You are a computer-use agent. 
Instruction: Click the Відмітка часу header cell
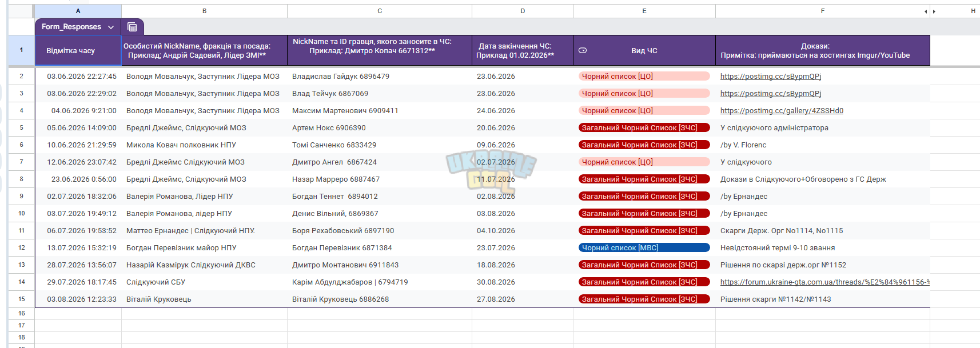point(78,50)
